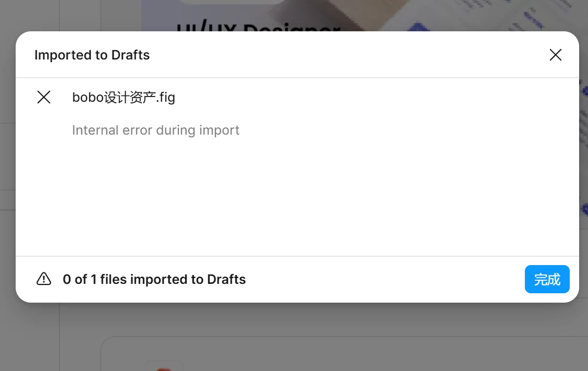588x371 pixels.
Task: Click the UI/UX Designer heading behind the dialog
Action: pyautogui.click(x=258, y=26)
